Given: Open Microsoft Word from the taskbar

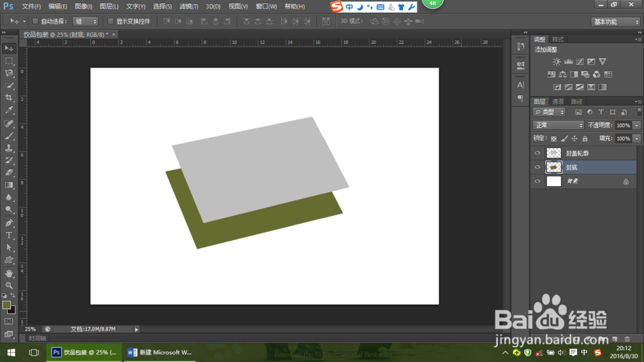Looking at the screenshot, I should click(160, 352).
